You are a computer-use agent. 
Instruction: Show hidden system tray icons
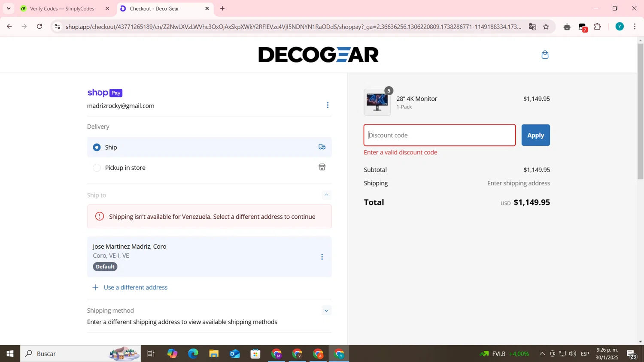(x=542, y=354)
